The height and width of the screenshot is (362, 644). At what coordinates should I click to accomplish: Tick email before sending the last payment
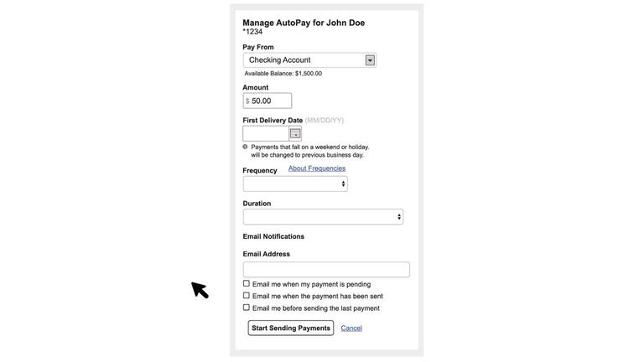(x=246, y=308)
